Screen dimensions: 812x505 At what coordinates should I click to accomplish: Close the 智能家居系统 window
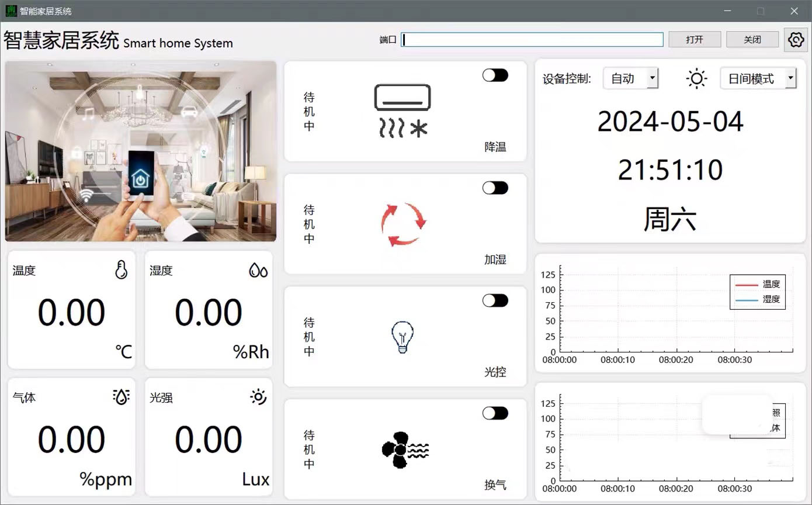tap(794, 11)
